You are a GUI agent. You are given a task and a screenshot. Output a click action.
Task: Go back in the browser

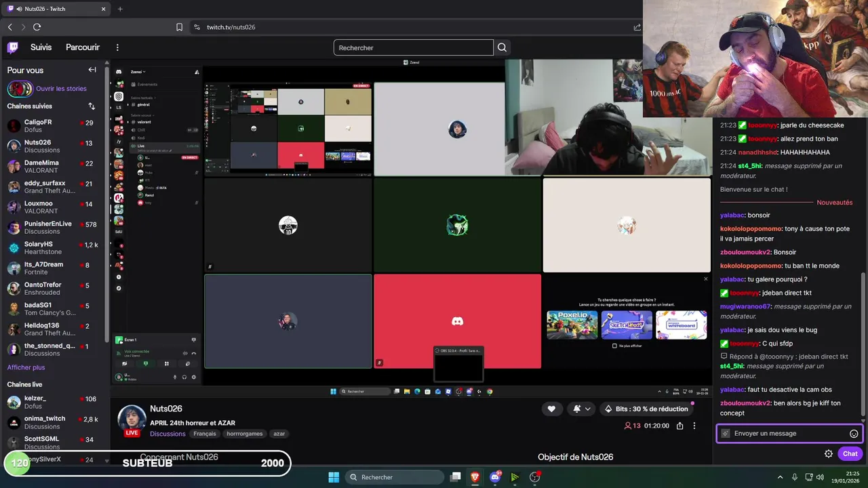(9, 27)
